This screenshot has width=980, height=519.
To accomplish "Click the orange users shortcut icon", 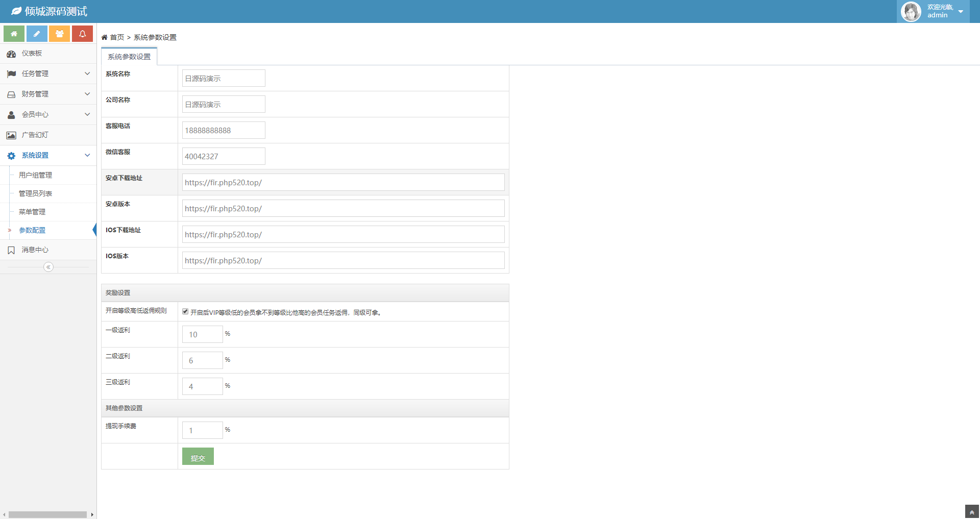I will point(60,34).
